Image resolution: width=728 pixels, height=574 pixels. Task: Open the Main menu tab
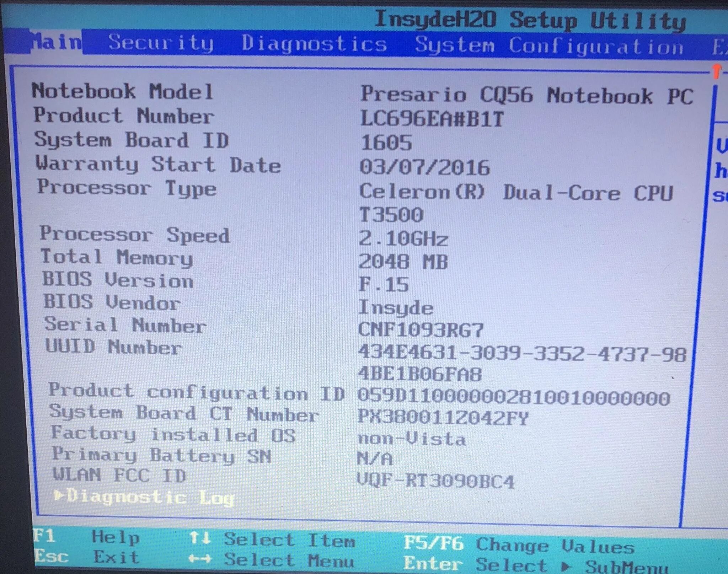pyautogui.click(x=56, y=42)
